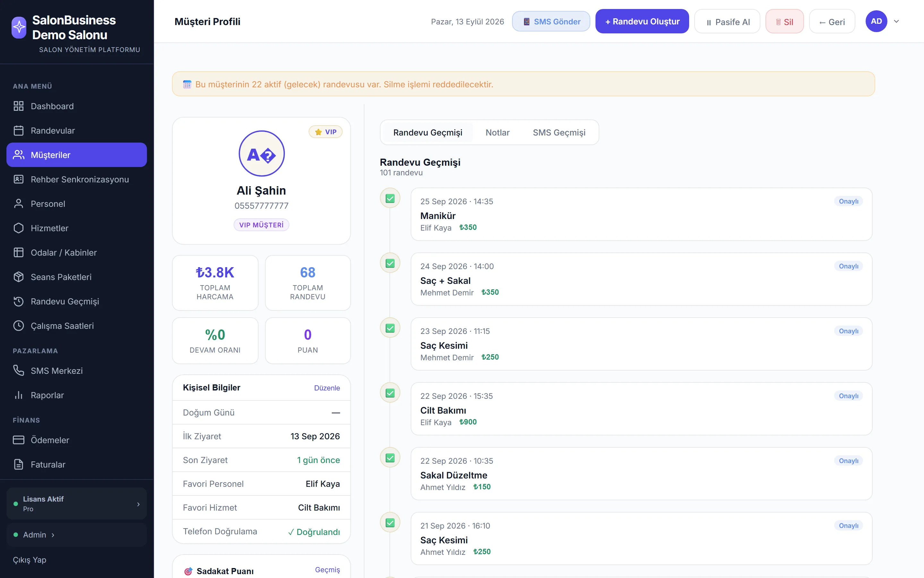Screen dimensions: 924x578
Task: Click the status icon for 23 Sep Saç Kesimi
Action: 390,328
